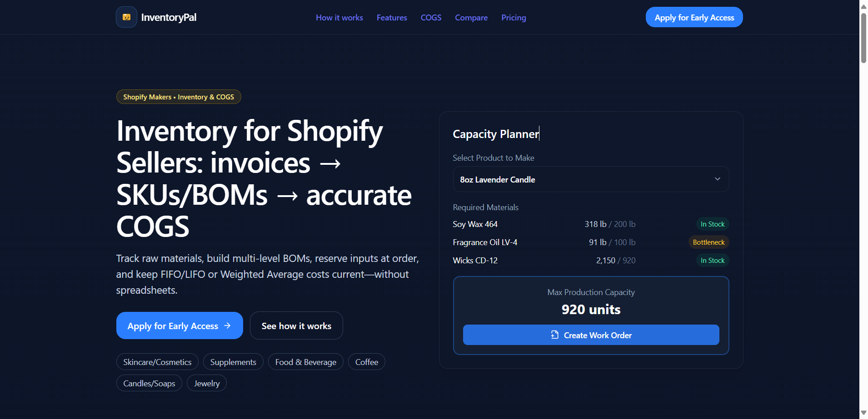Select the Skincare/Cosmetics category chip
This screenshot has width=868, height=419.
pos(157,361)
